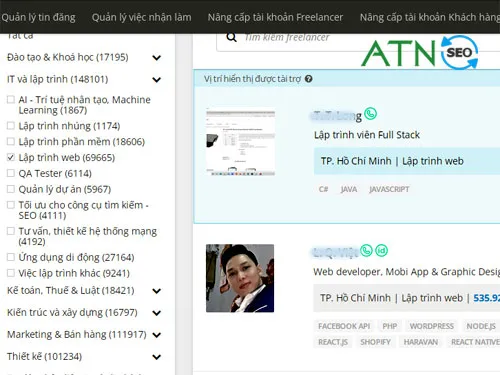
Task: Click the PHP skill tag
Action: (x=389, y=326)
